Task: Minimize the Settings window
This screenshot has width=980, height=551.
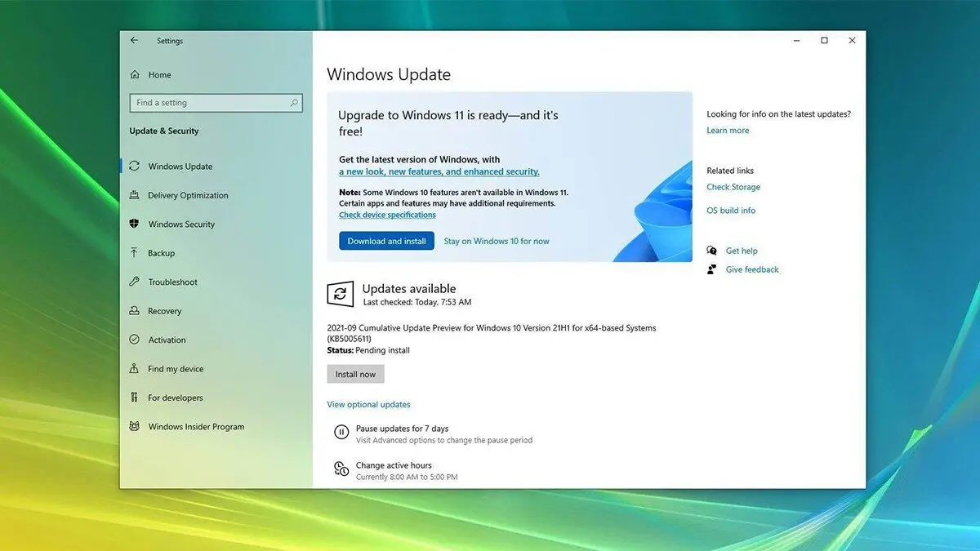Action: pyautogui.click(x=797, y=41)
